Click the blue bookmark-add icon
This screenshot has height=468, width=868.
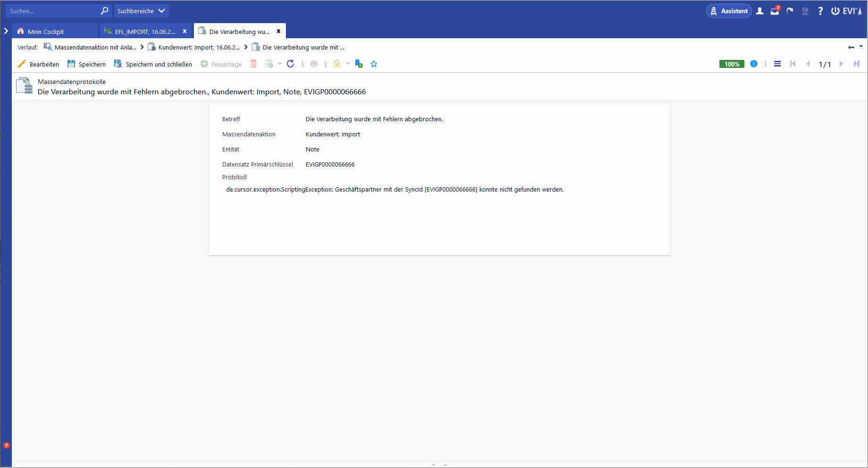(x=359, y=64)
